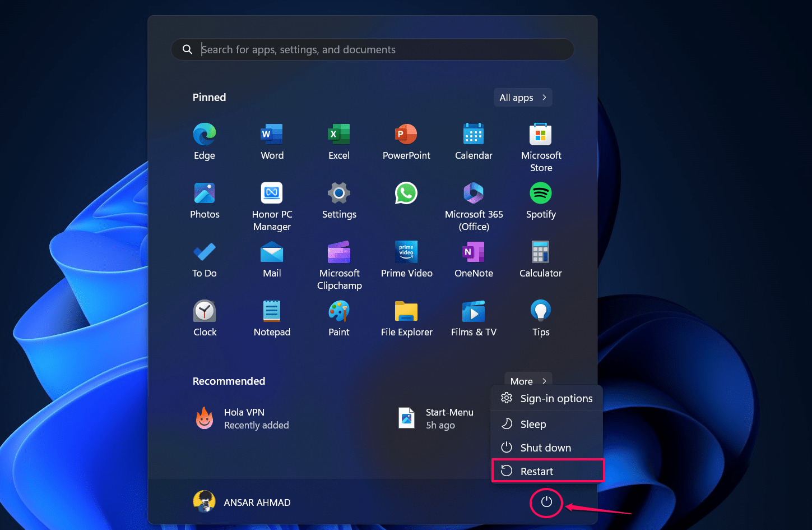Screen dimensions: 812x530
Task: Select Shut down in the power menu
Action: point(547,448)
